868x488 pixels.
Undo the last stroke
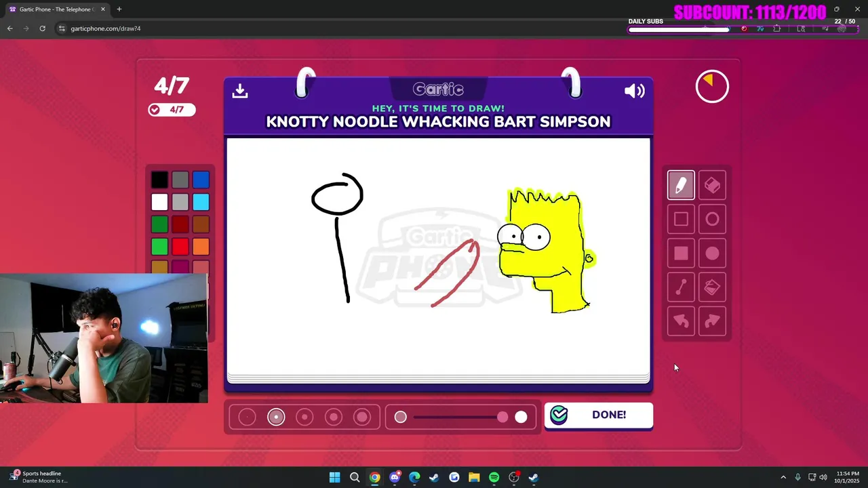click(x=681, y=321)
